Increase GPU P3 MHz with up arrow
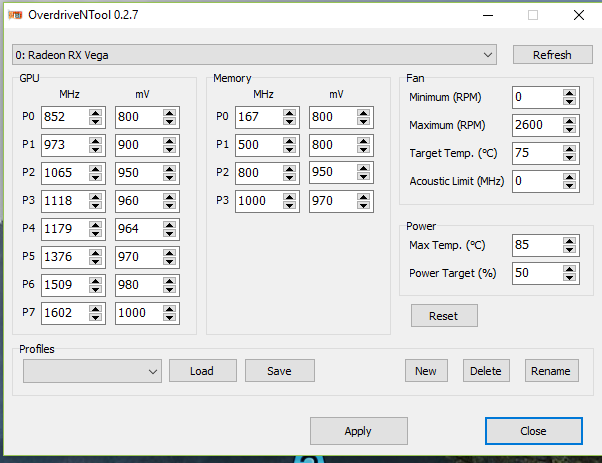This screenshot has height=463, width=602. click(x=95, y=197)
